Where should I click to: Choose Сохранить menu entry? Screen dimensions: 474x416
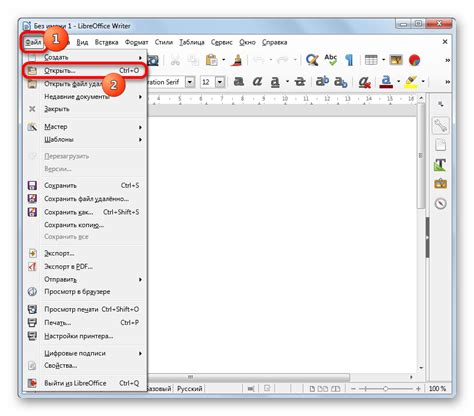[85, 186]
